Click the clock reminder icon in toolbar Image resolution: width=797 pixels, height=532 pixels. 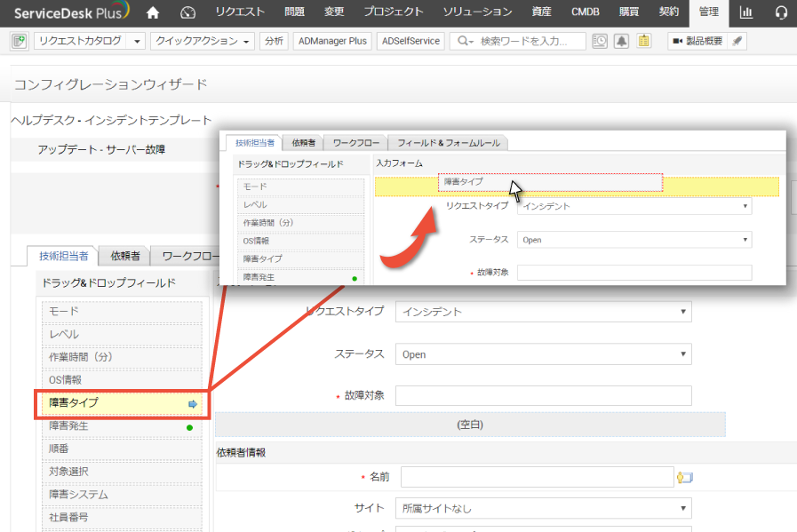(x=600, y=41)
